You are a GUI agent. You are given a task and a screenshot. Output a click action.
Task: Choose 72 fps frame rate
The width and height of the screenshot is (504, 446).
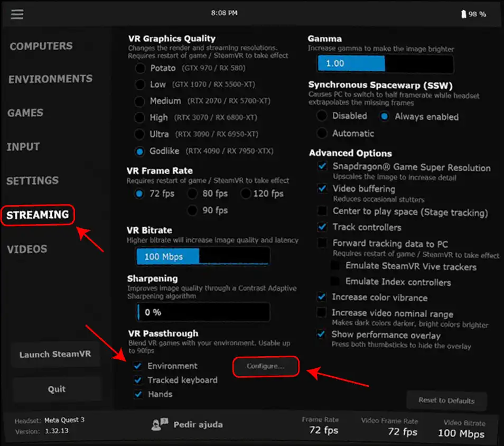tap(139, 193)
